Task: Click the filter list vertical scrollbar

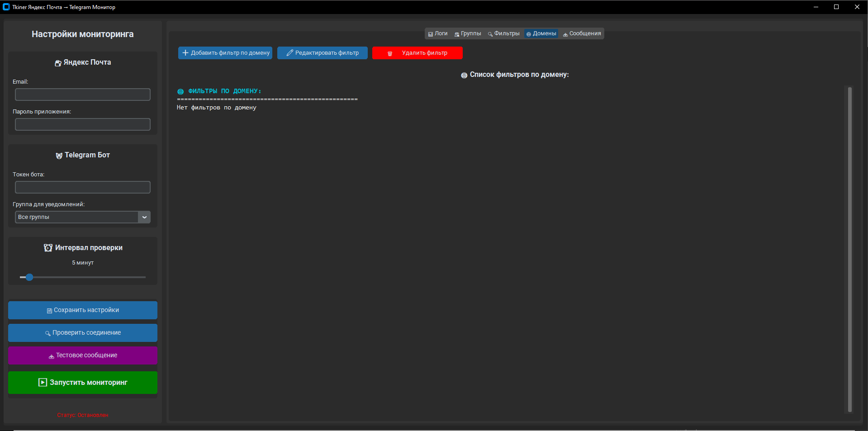Action: point(849,249)
